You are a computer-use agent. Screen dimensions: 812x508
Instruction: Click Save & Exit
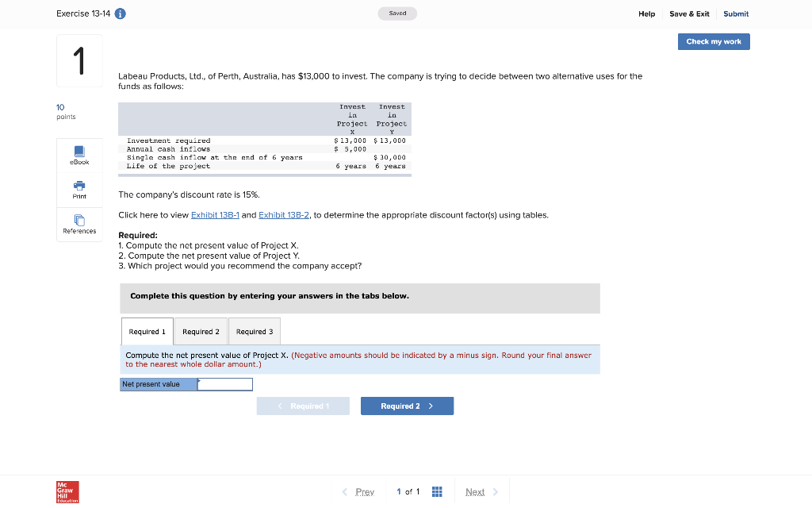coord(687,13)
